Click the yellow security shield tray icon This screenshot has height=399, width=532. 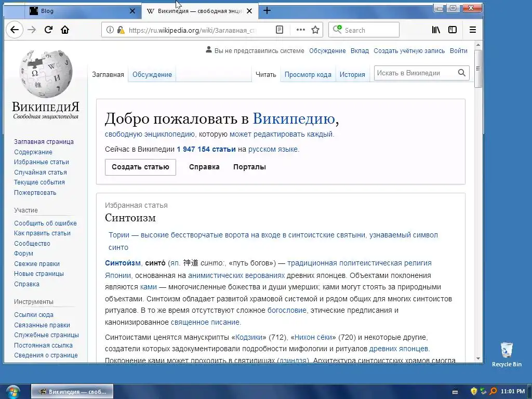474,391
